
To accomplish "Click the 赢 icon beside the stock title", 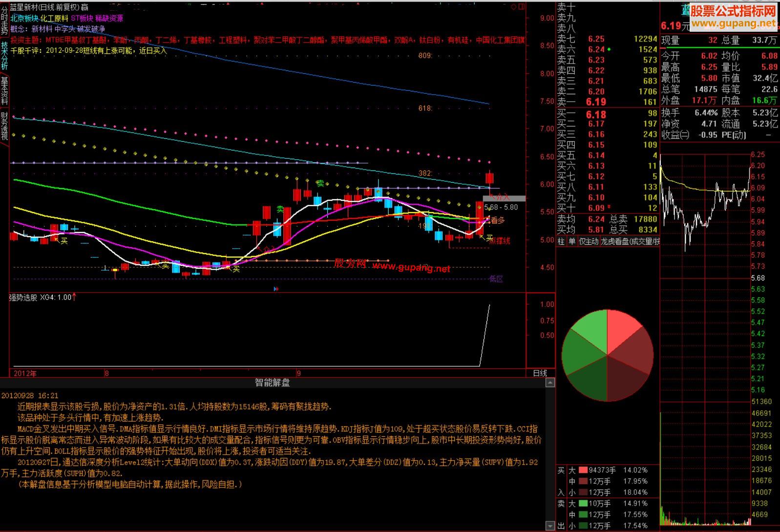I will (x=85, y=7).
